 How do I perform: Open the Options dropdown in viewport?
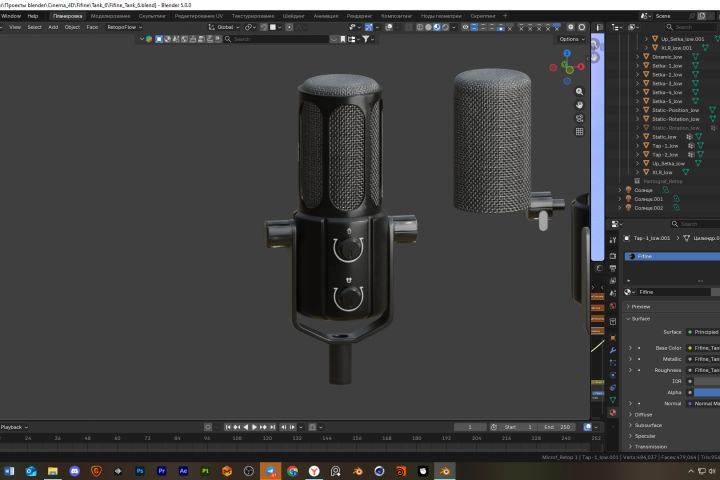pos(571,39)
